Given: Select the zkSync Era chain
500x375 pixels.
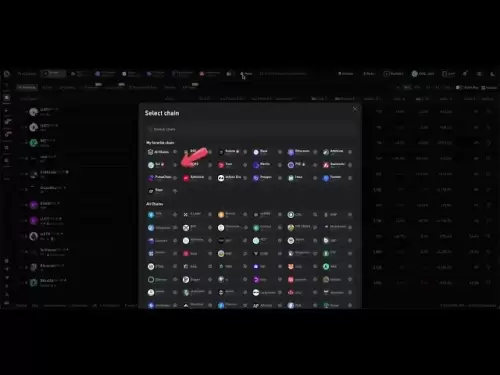Looking at the screenshot, I should [x=229, y=178].
